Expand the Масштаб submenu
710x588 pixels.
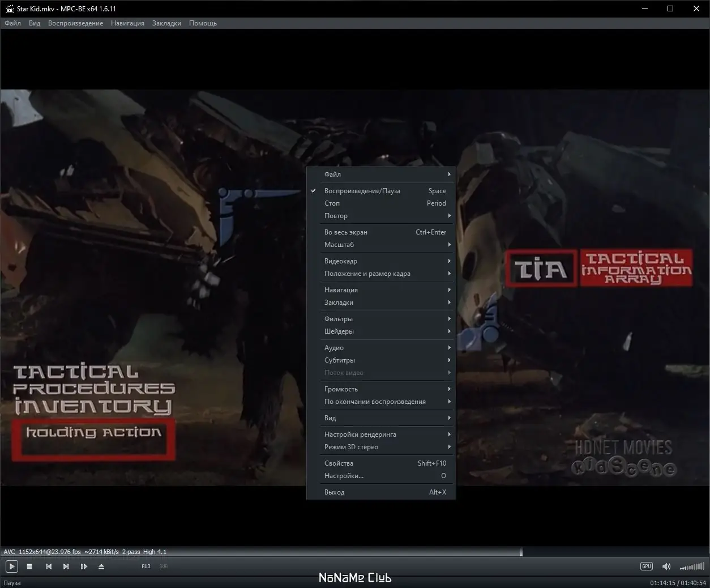(x=381, y=245)
